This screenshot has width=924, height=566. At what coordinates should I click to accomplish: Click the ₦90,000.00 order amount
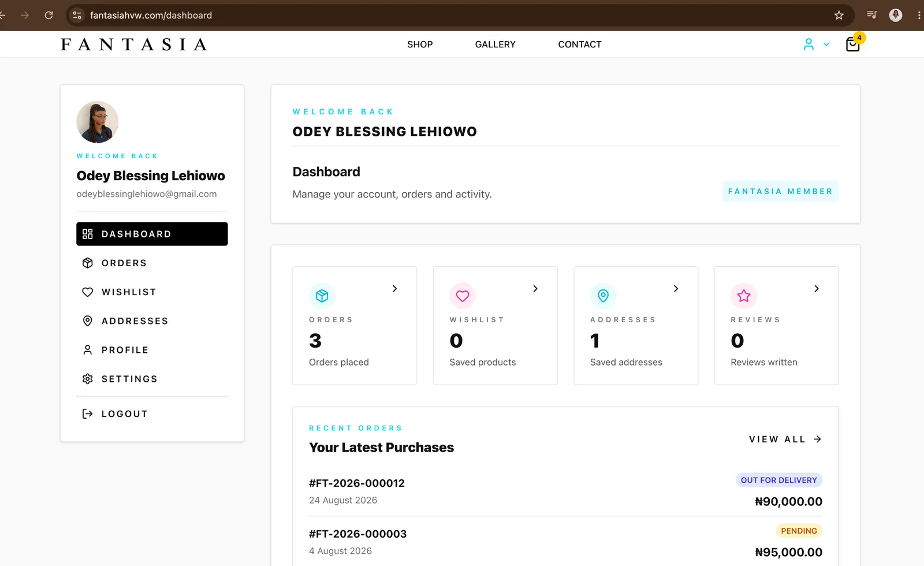789,502
